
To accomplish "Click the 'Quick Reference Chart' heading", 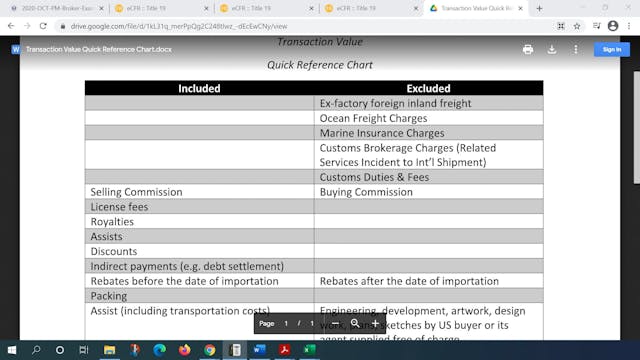I will tap(320, 65).
